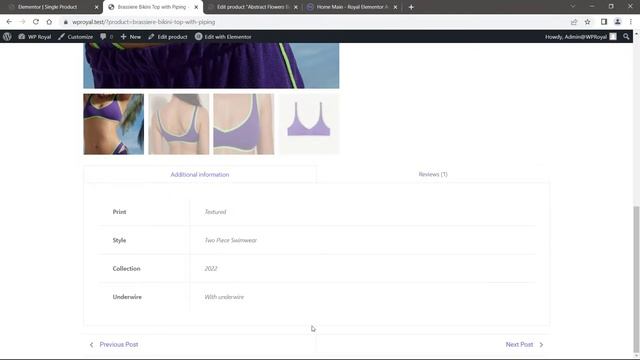The width and height of the screenshot is (640, 360).
Task: Click the Print attribute label
Action: click(120, 212)
